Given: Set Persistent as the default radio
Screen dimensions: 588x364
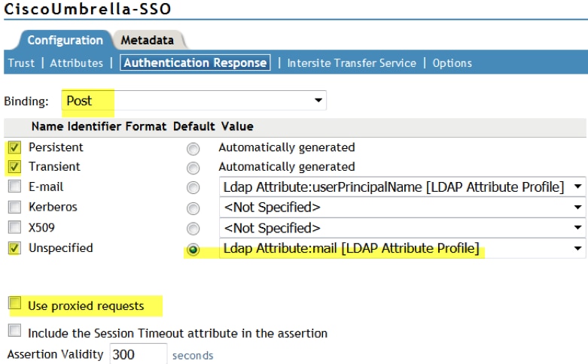Looking at the screenshot, I should click(193, 148).
